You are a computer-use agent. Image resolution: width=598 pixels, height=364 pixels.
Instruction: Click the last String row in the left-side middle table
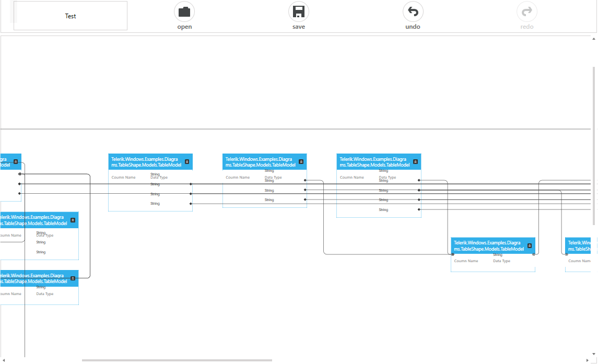[x=41, y=252]
